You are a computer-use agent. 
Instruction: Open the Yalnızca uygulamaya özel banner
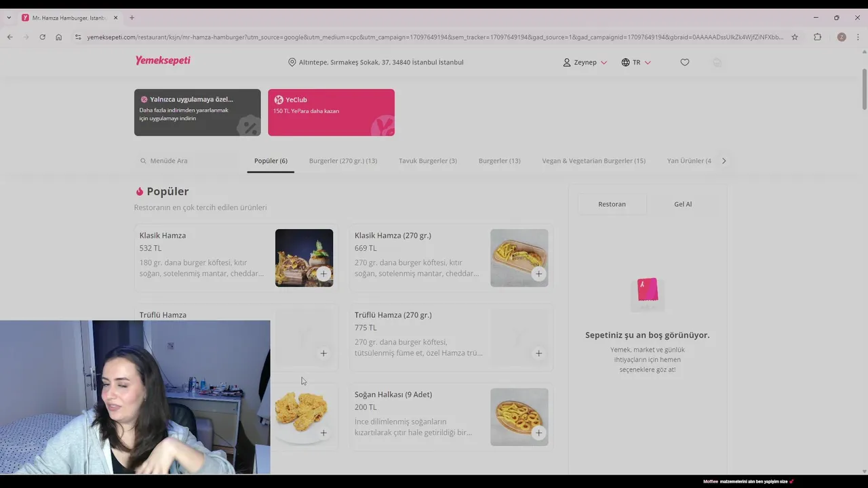point(197,113)
